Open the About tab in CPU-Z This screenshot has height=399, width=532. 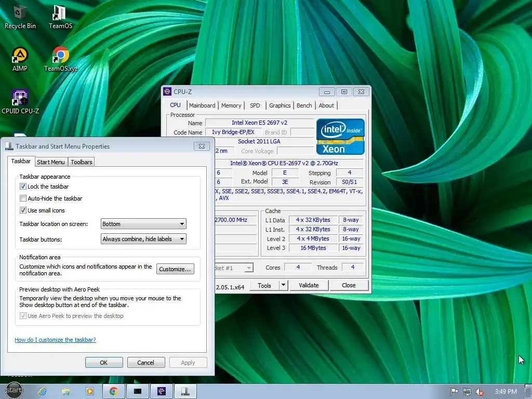point(326,105)
